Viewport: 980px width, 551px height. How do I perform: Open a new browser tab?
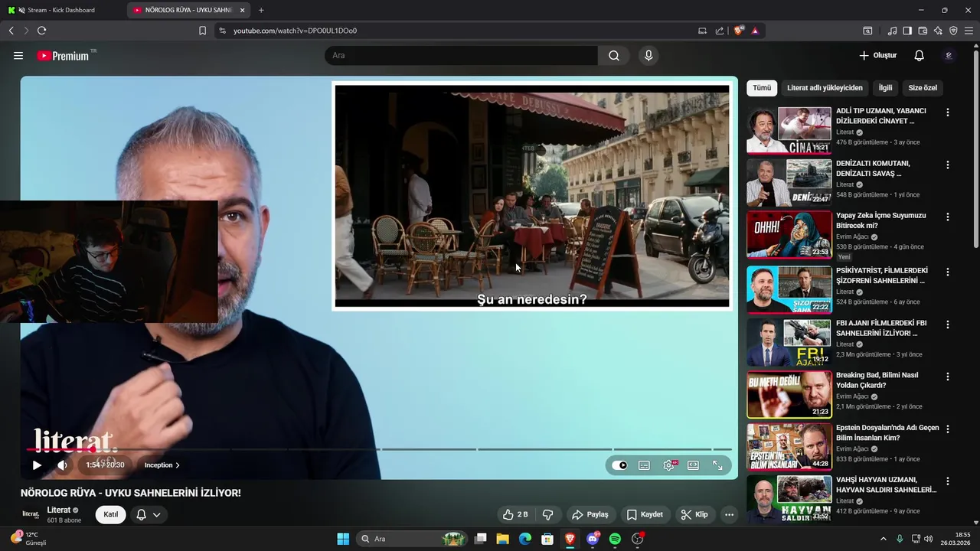(261, 10)
